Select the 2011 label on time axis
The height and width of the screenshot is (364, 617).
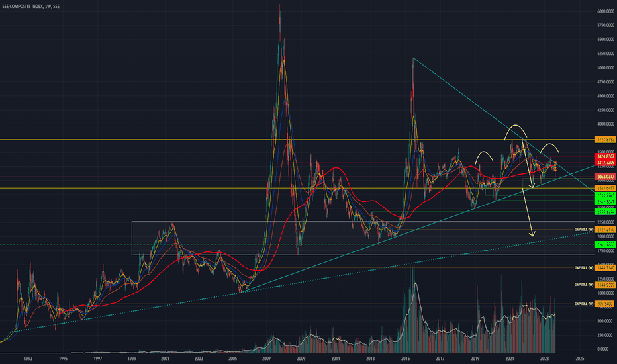pos(336,359)
